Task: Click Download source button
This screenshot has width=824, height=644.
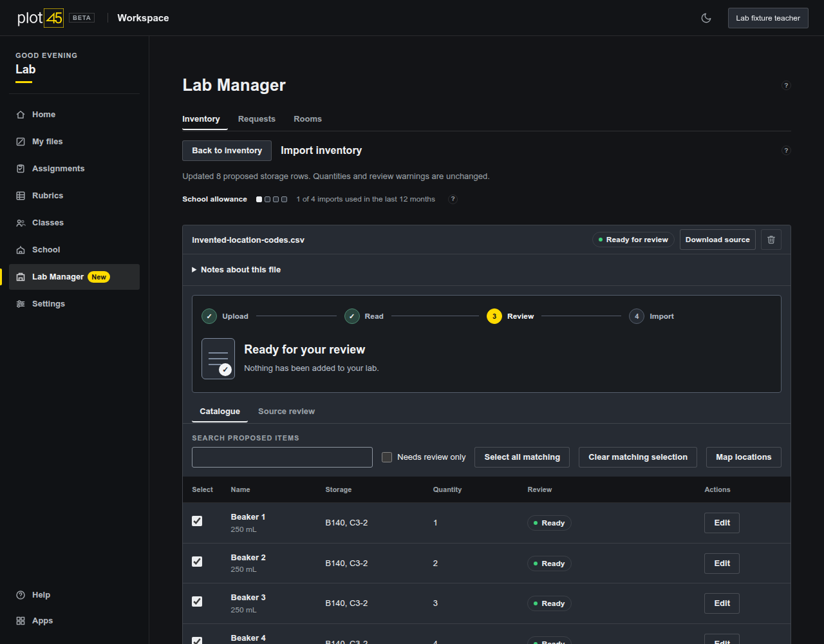Action: [x=718, y=240]
